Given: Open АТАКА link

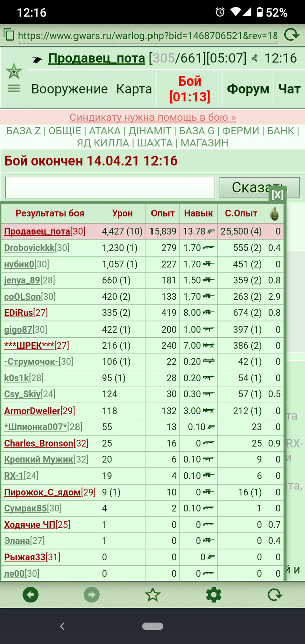Looking at the screenshot, I should pos(105,131).
